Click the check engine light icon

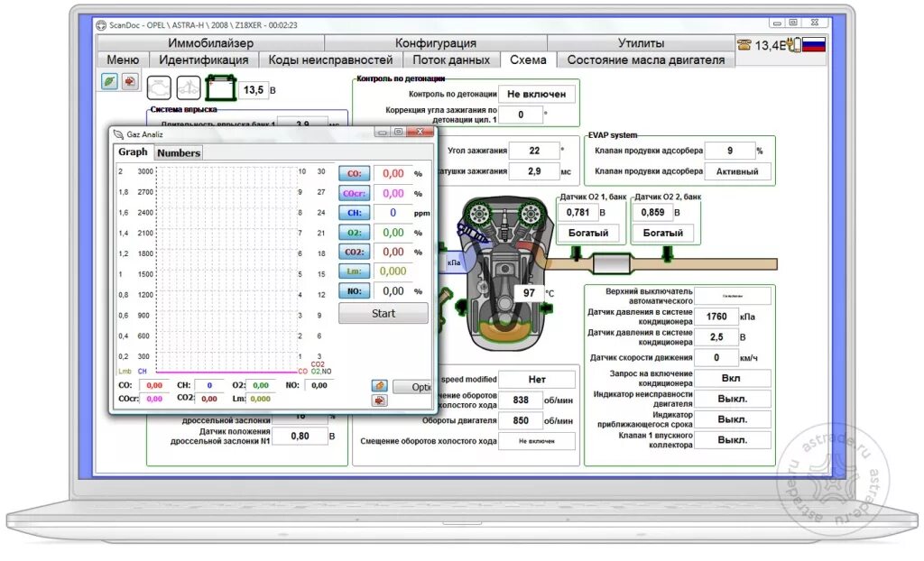(x=159, y=88)
